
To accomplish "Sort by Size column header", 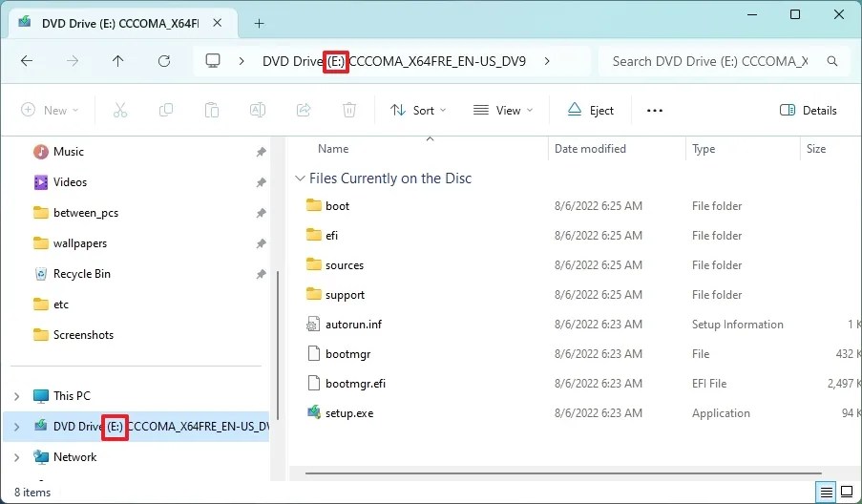I will [816, 148].
